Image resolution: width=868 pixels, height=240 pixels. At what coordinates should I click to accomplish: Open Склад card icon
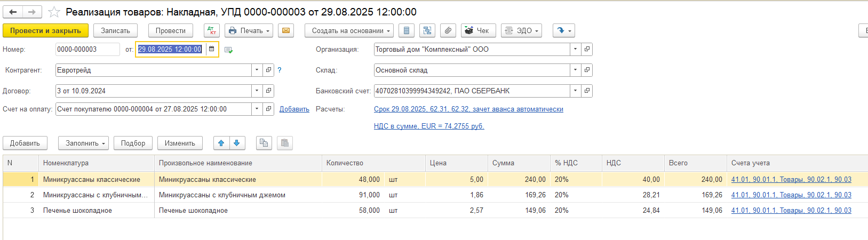pyautogui.click(x=587, y=70)
